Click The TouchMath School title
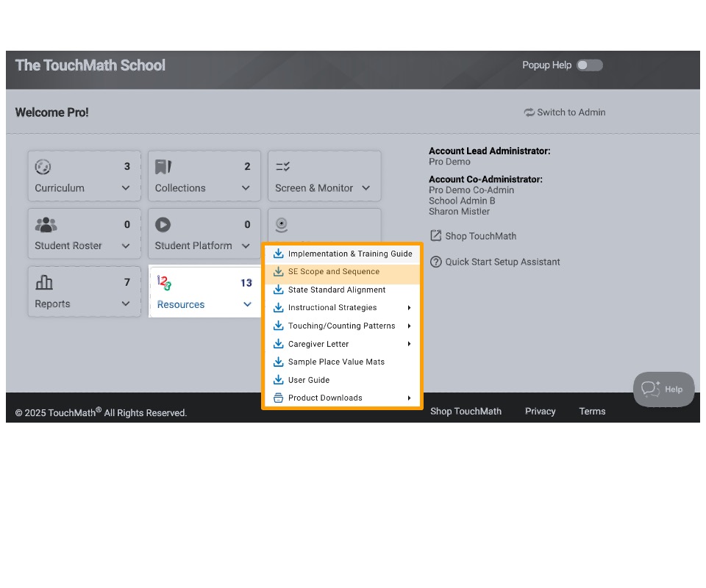Image resolution: width=706 pixels, height=588 pixels. (90, 65)
